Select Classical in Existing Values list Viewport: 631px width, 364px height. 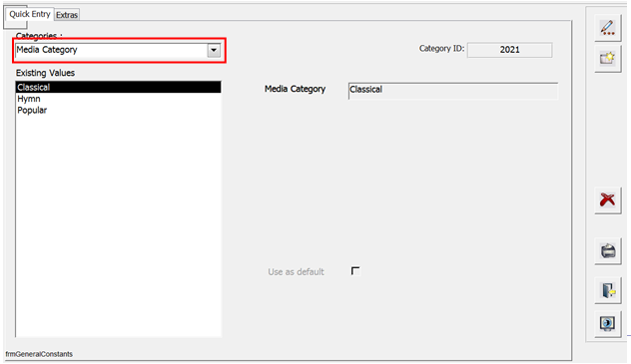(118, 87)
